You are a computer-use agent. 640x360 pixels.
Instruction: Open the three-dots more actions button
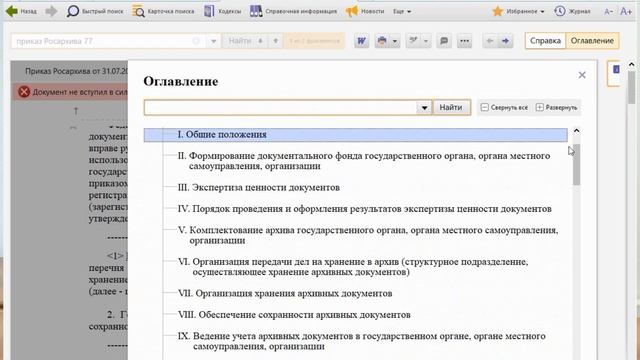tap(464, 41)
